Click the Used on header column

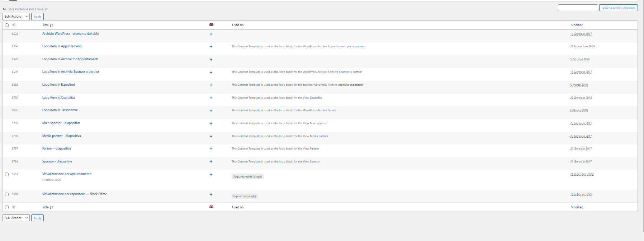238,25
